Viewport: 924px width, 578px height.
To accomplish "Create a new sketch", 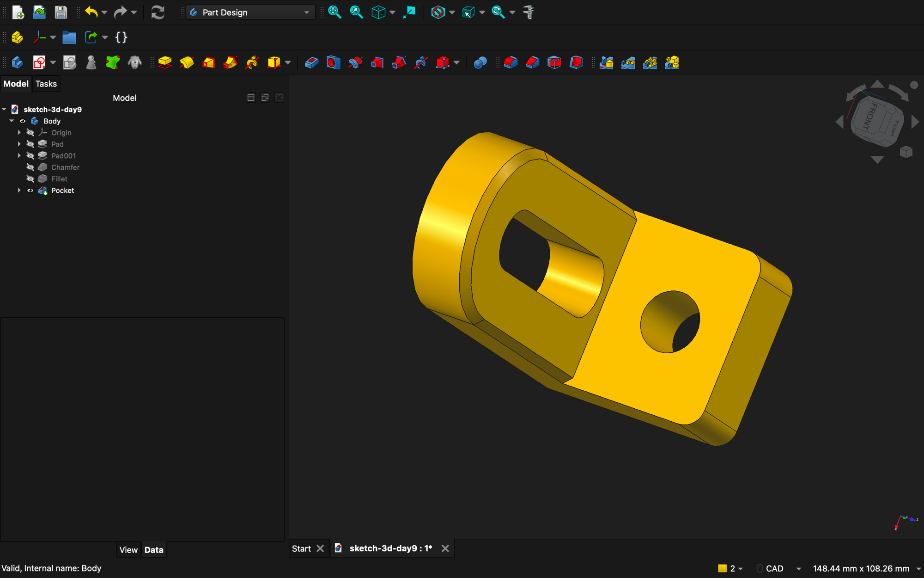I will 39,62.
